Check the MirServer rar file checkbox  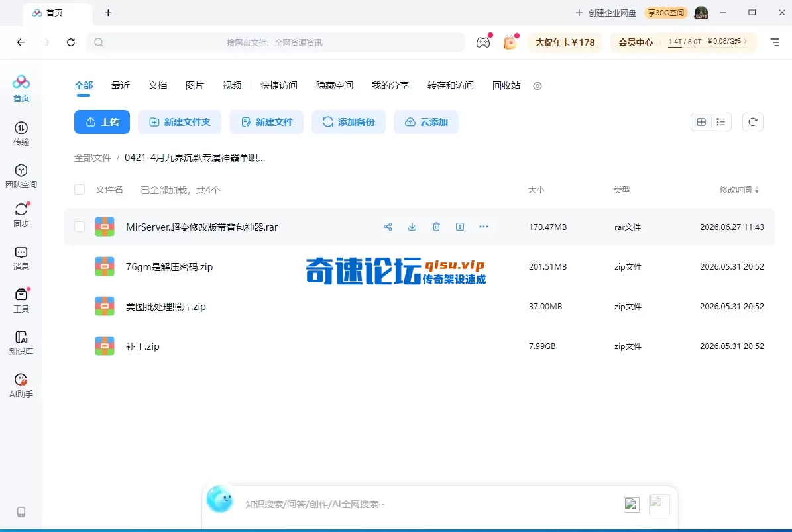point(80,227)
